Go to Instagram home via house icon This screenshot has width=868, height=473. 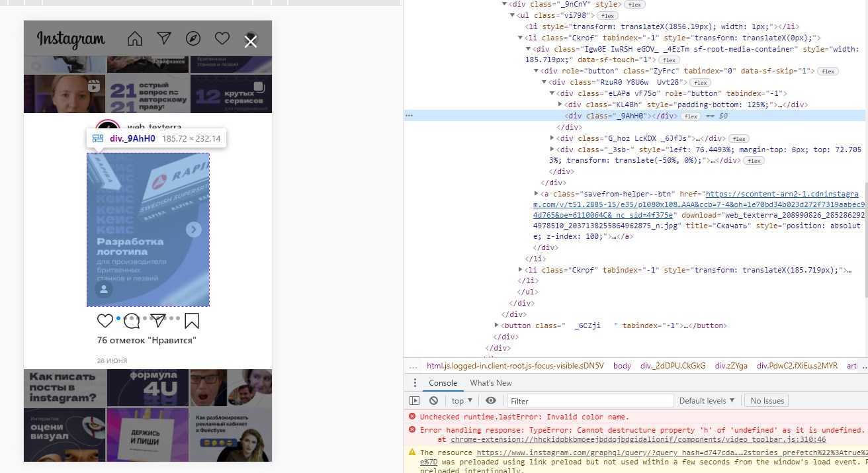point(135,39)
